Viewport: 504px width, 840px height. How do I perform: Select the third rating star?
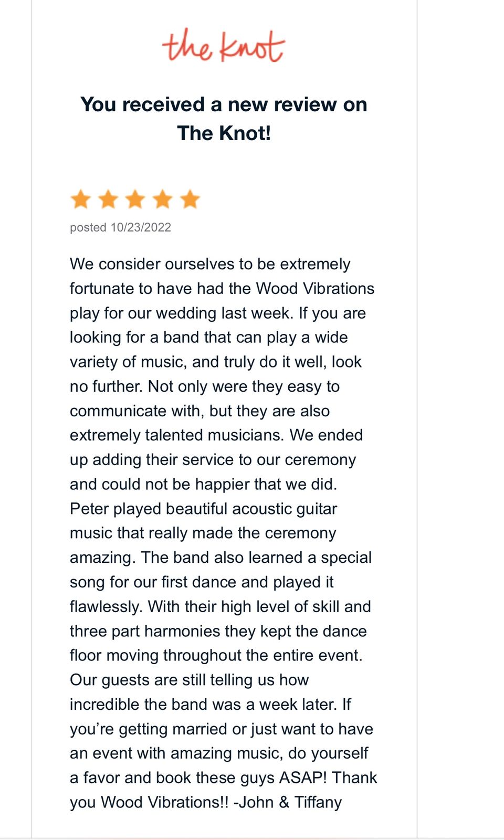coord(135,199)
